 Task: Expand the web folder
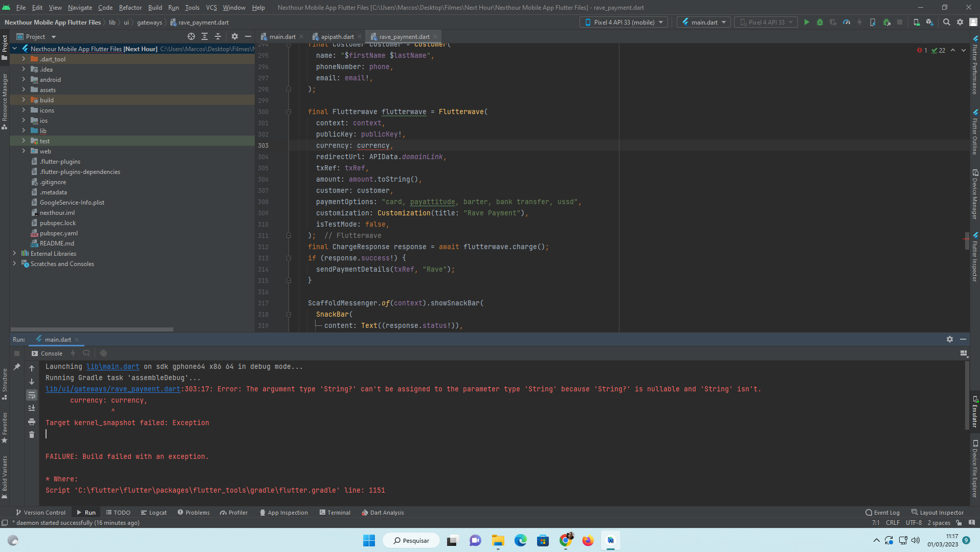[24, 151]
